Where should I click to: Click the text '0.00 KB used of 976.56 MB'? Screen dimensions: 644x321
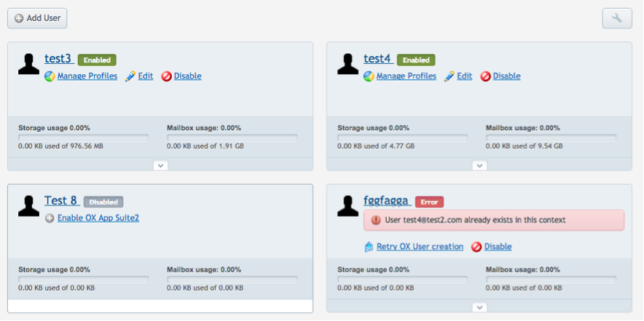pos(60,146)
